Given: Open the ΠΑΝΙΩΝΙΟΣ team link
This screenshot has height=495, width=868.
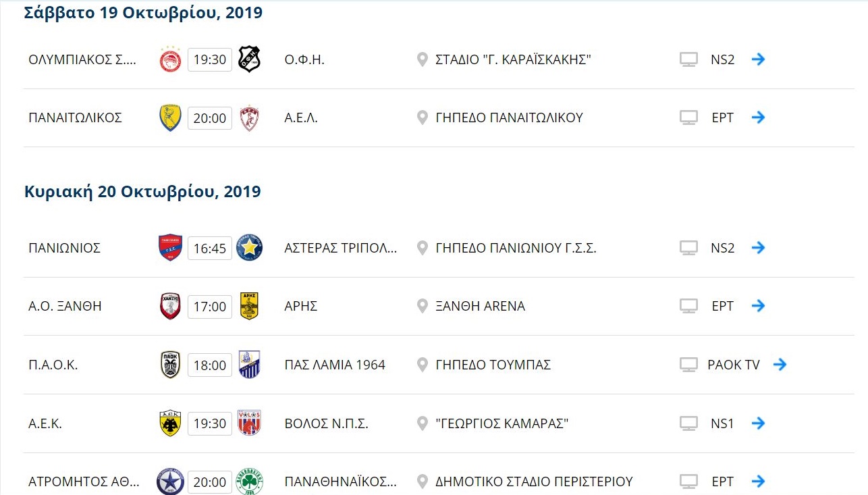Looking at the screenshot, I should [x=65, y=248].
